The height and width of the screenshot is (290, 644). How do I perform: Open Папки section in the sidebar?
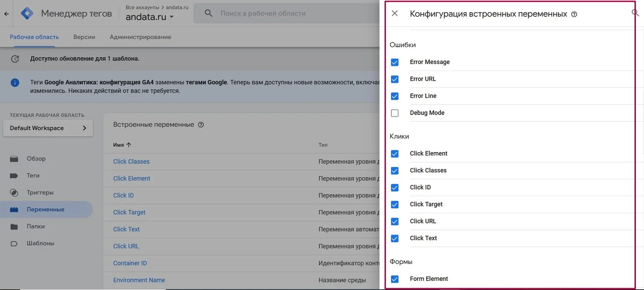36,226
